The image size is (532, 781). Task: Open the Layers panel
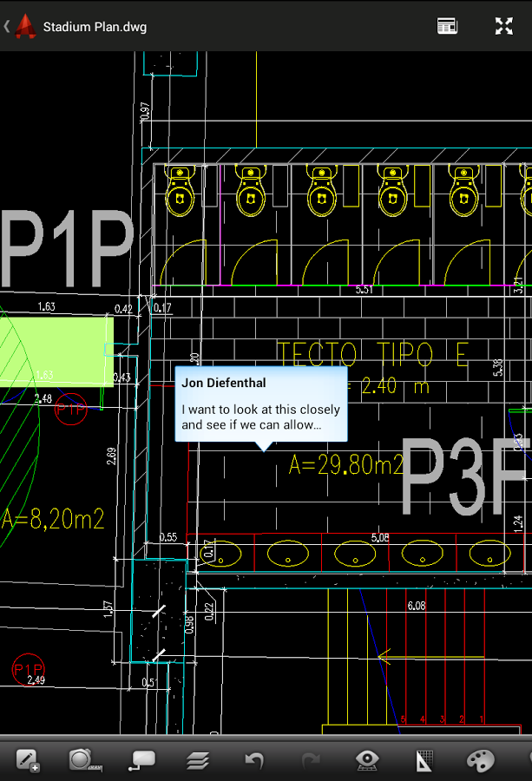click(x=198, y=760)
